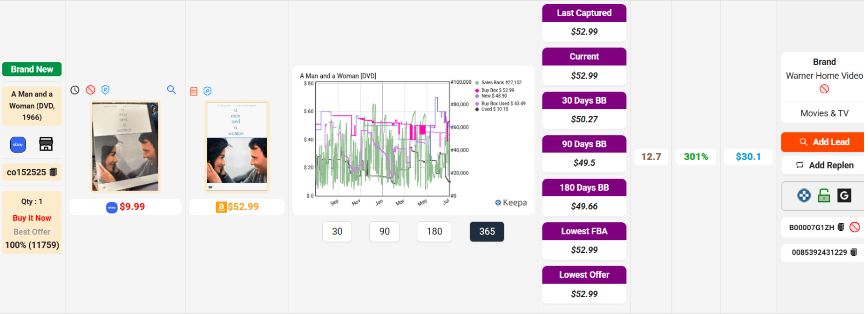The width and height of the screenshot is (868, 314).
Task: Click the clock history icon above eBay image
Action: point(75,90)
